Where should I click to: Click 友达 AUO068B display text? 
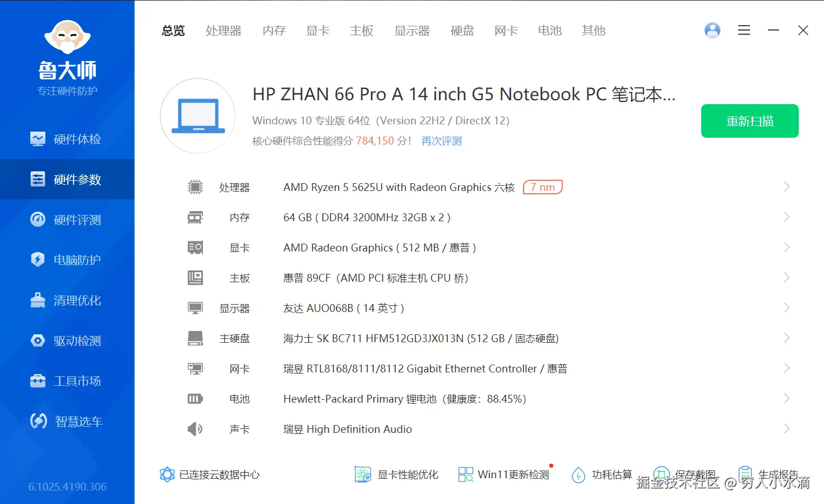344,309
